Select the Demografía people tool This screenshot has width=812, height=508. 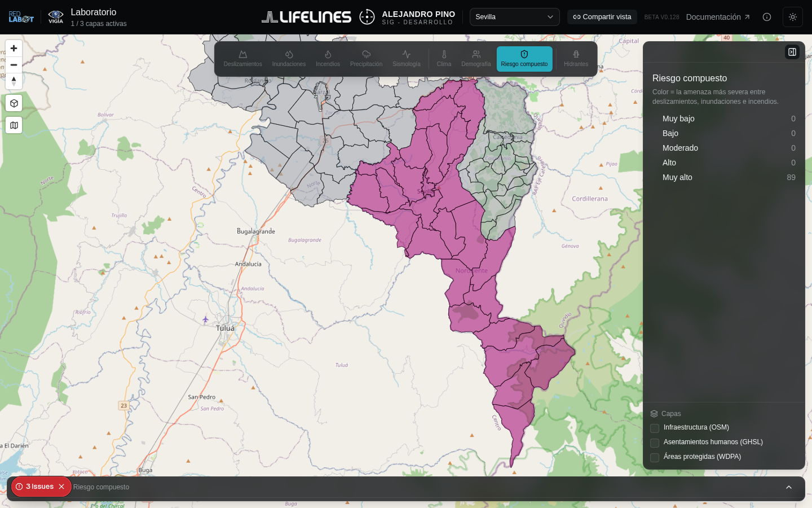(476, 59)
